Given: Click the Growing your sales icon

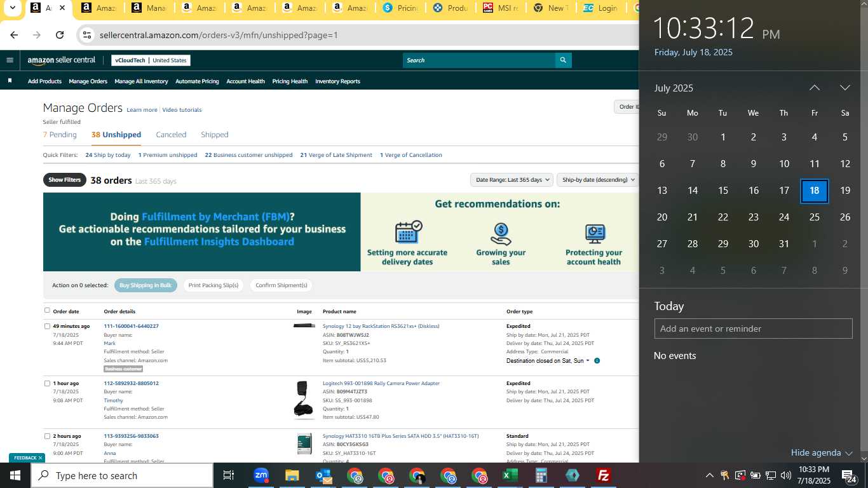Looking at the screenshot, I should coord(501,233).
